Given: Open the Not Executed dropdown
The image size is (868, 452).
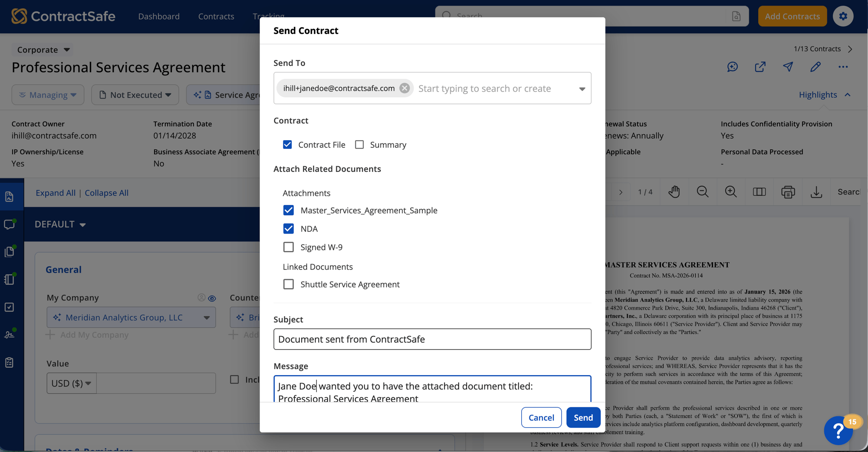Looking at the screenshot, I should 135,95.
